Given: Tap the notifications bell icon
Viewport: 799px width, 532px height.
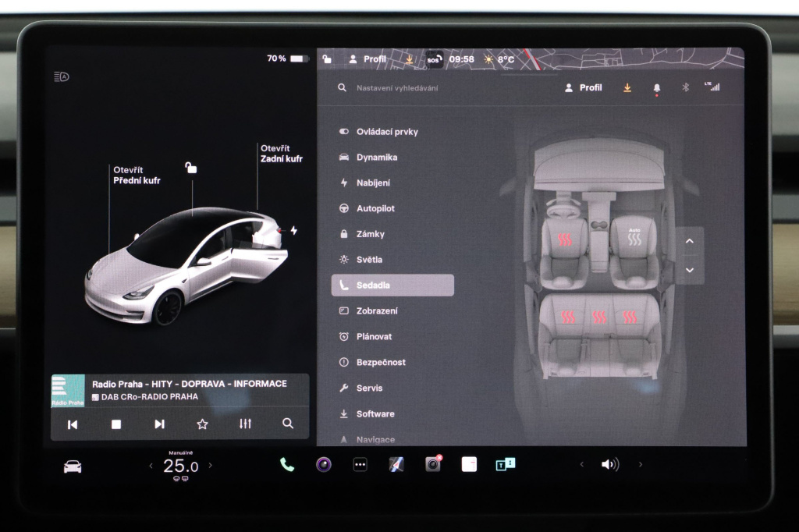Looking at the screenshot, I should pyautogui.click(x=655, y=87).
